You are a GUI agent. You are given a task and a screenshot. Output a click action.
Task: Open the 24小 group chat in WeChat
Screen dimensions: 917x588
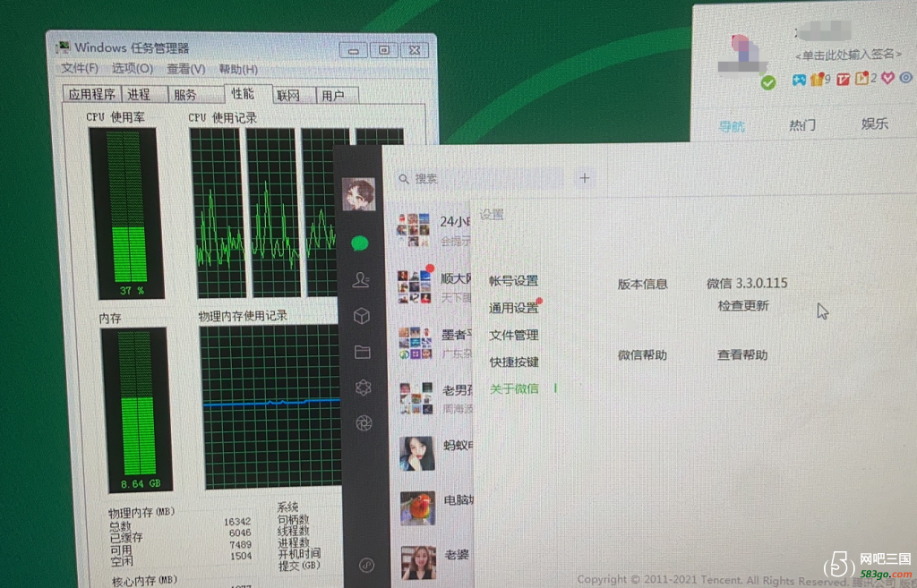[433, 230]
